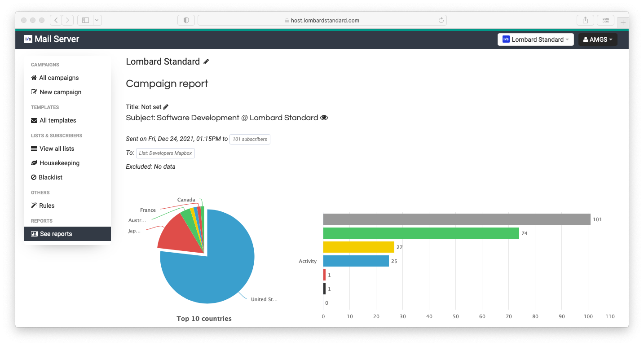The width and height of the screenshot is (644, 346).
Task: Go to the Blacklist page
Action: tap(50, 177)
